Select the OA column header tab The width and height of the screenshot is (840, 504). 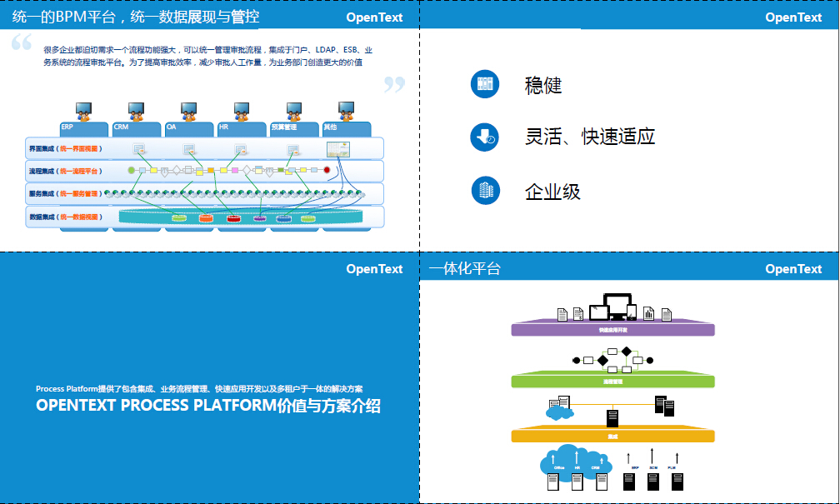[188, 129]
